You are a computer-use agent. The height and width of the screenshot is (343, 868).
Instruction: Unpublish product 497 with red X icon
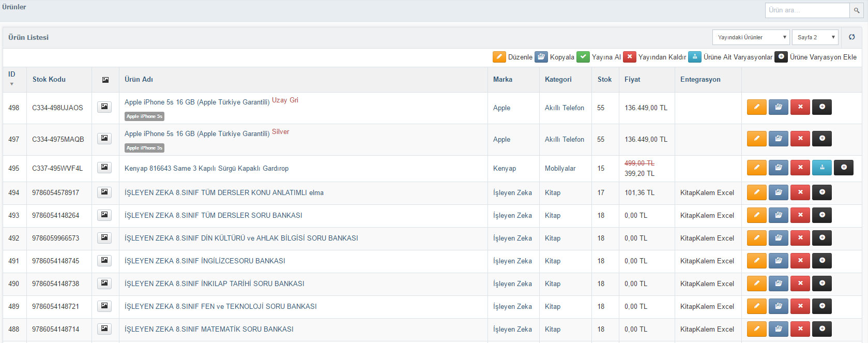point(800,139)
